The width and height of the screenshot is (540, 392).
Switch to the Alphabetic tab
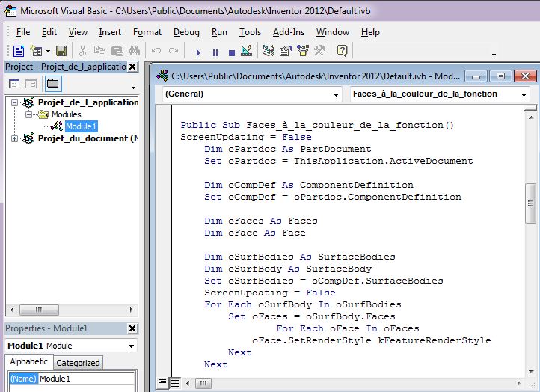tap(29, 361)
